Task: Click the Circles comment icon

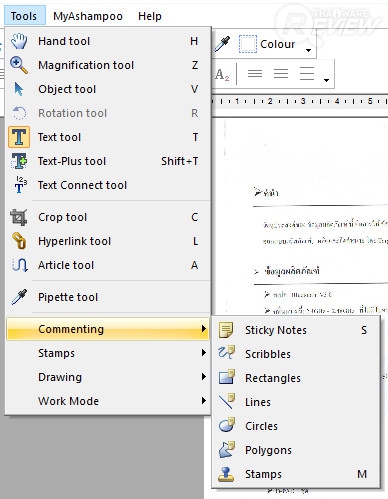Action: 227,425
